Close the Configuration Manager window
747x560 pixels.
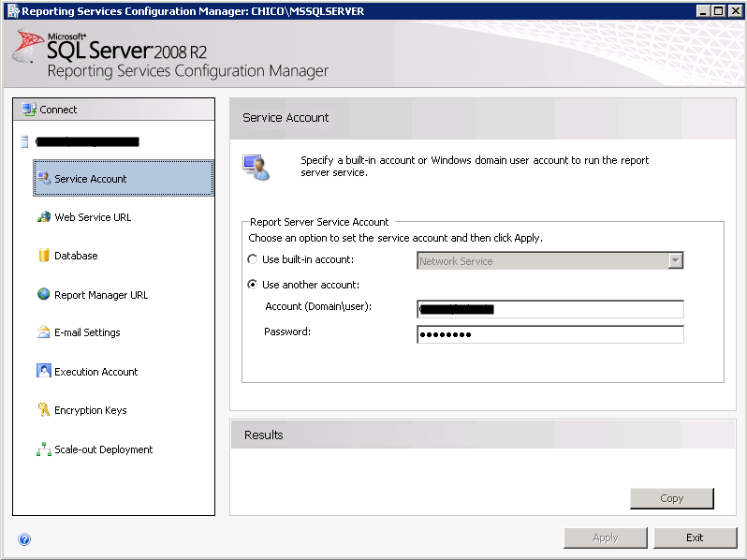click(x=735, y=11)
